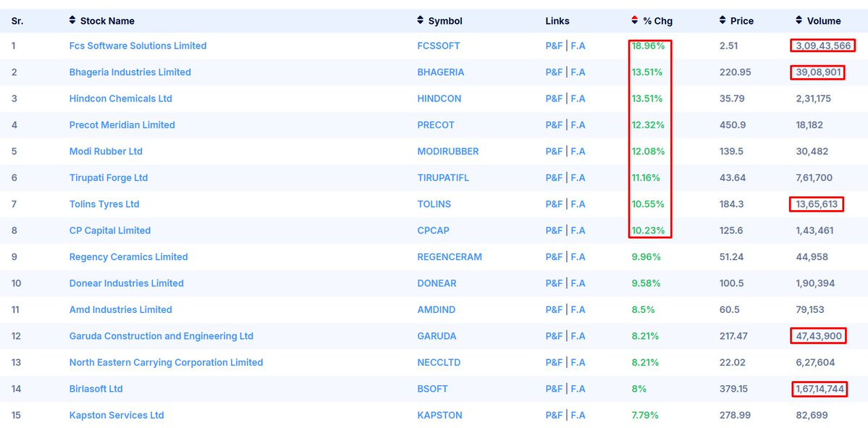Click the NECCLTD symbol link
The image size is (868, 428).
439,363
